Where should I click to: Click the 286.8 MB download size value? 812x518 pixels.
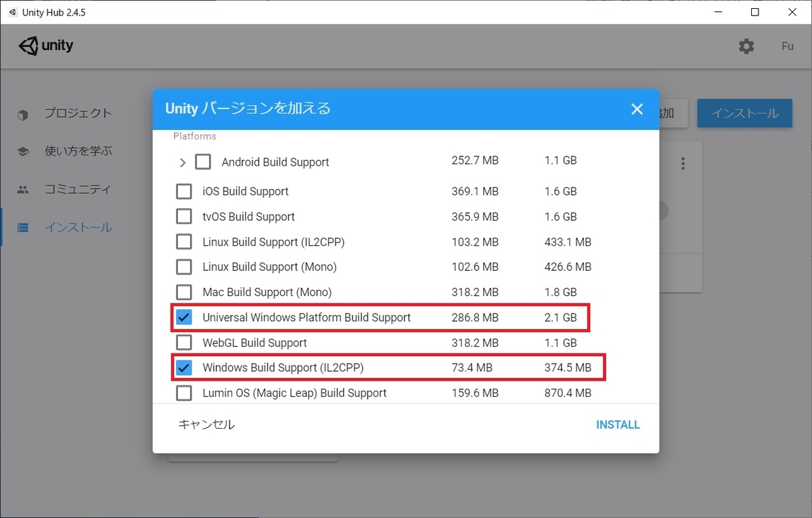pyautogui.click(x=475, y=317)
